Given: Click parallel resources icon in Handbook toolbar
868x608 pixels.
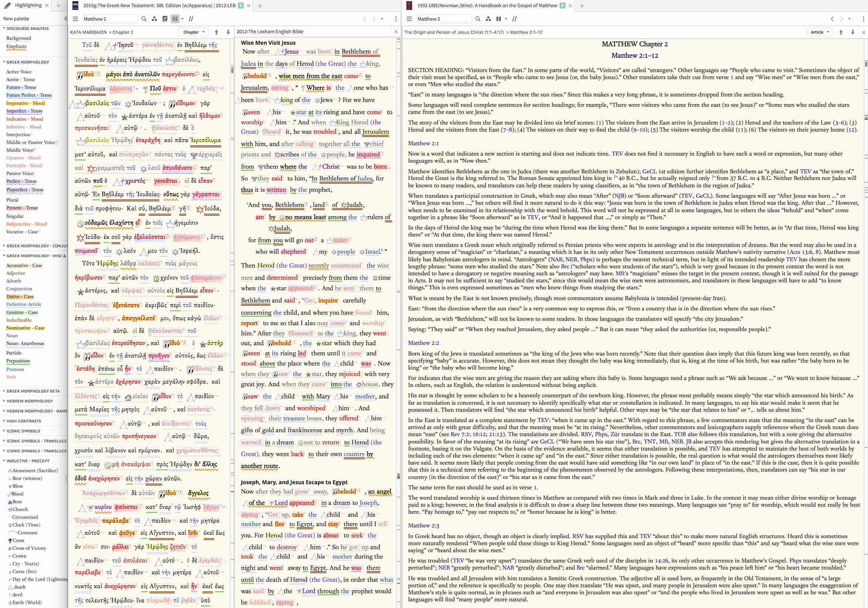Looking at the screenshot, I should coord(515,18).
